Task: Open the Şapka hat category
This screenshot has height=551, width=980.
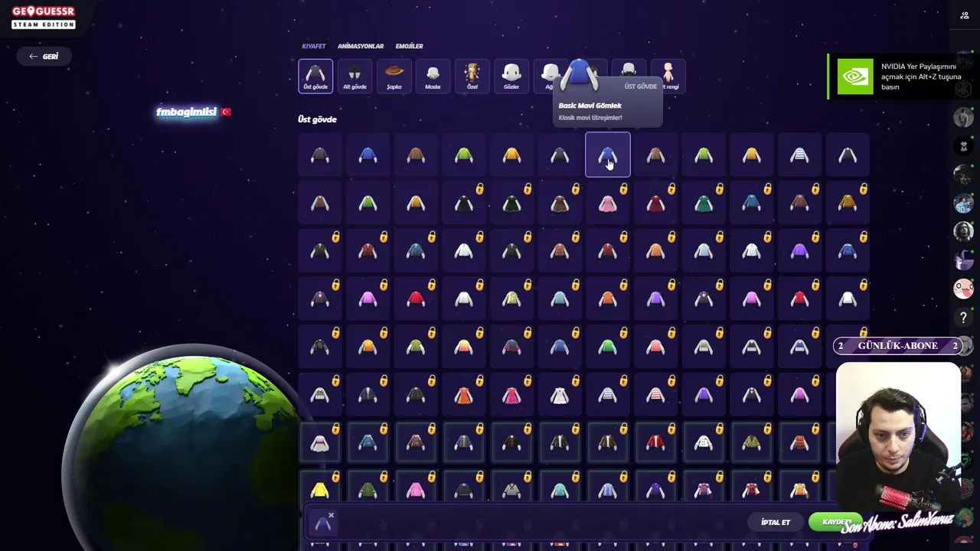Action: click(x=394, y=76)
